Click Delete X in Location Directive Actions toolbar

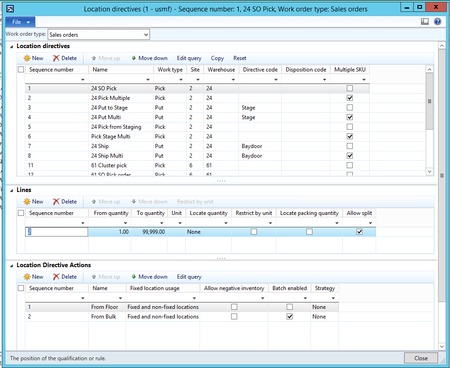click(x=56, y=277)
